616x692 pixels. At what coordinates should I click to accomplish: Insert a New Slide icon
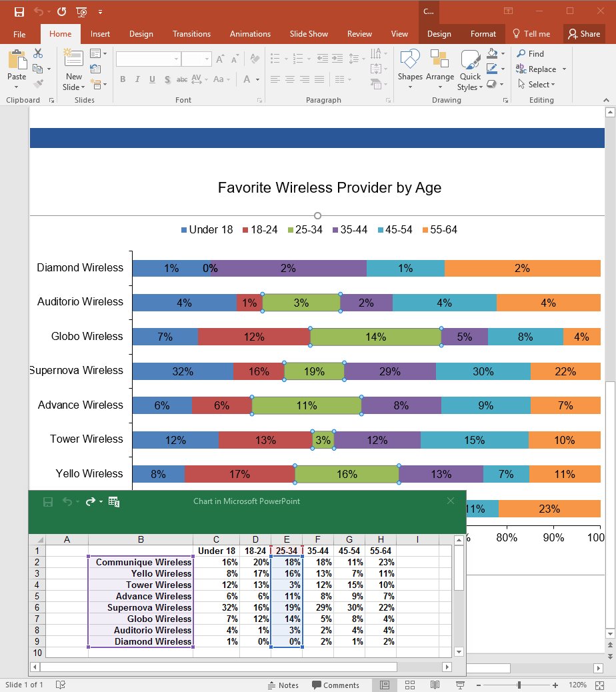pyautogui.click(x=73, y=59)
